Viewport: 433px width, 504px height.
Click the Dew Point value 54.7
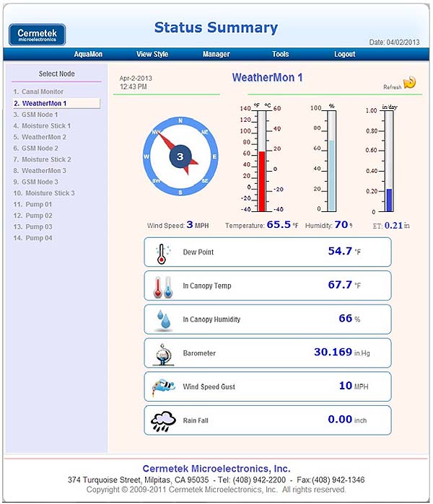(x=340, y=251)
